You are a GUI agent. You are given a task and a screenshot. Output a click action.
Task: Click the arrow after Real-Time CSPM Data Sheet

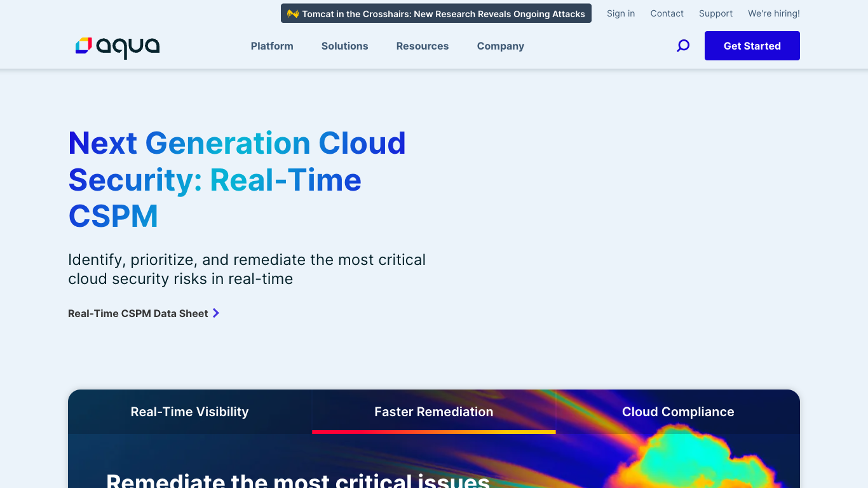216,313
